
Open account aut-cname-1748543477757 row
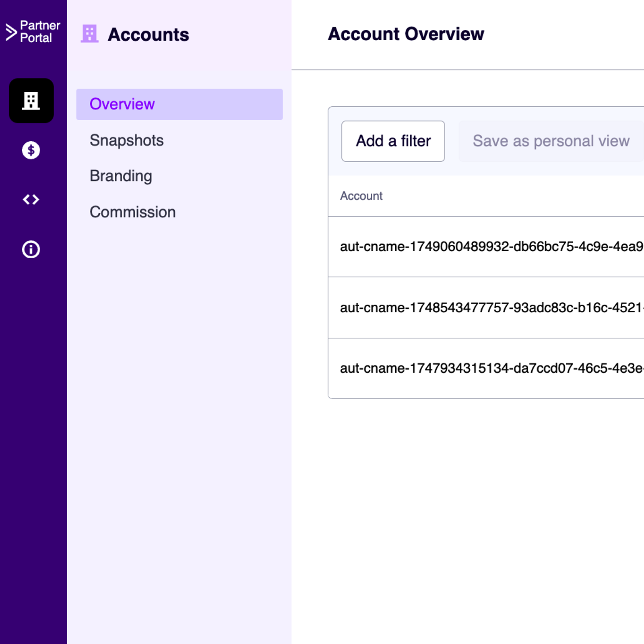click(x=491, y=308)
